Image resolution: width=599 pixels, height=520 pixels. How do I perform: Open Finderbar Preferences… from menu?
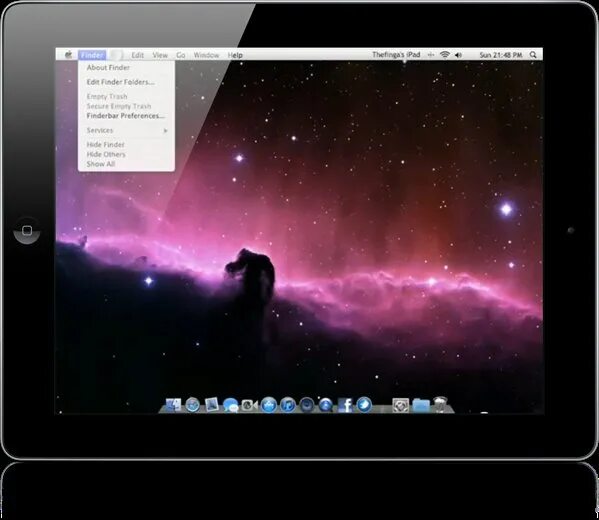pyautogui.click(x=126, y=116)
